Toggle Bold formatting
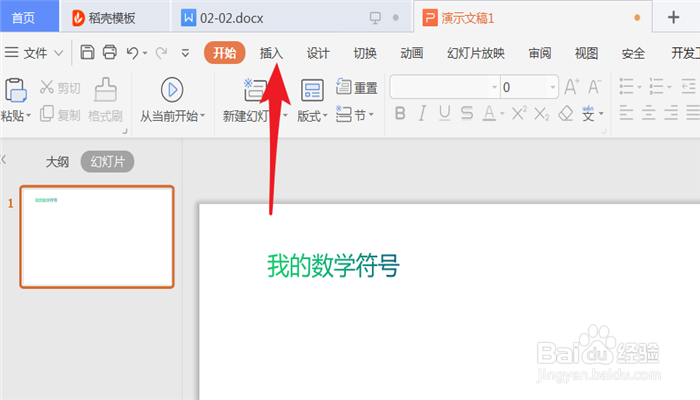The image size is (700, 400). coord(400,113)
